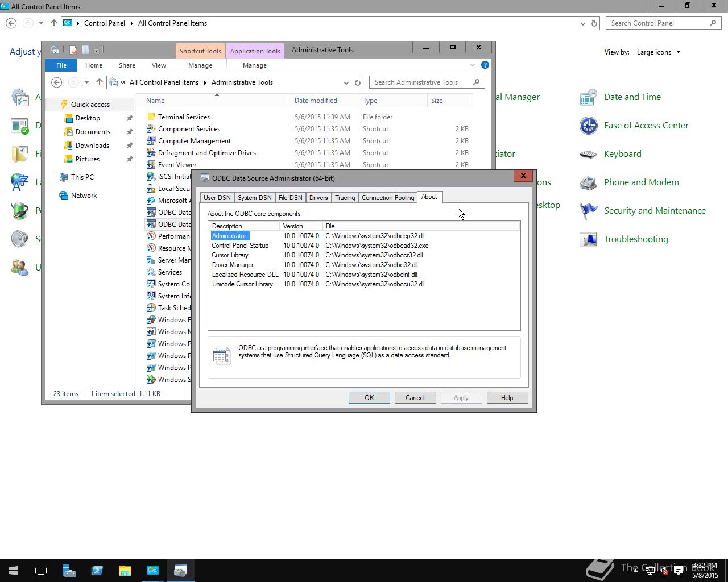Select This PC in the navigation pane

pos(82,177)
